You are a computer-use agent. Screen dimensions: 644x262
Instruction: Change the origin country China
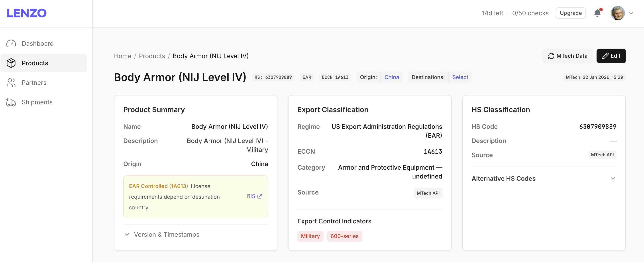[x=391, y=77]
